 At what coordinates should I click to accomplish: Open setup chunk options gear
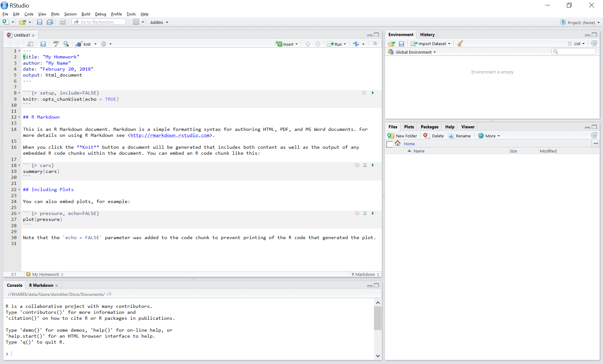(364, 93)
